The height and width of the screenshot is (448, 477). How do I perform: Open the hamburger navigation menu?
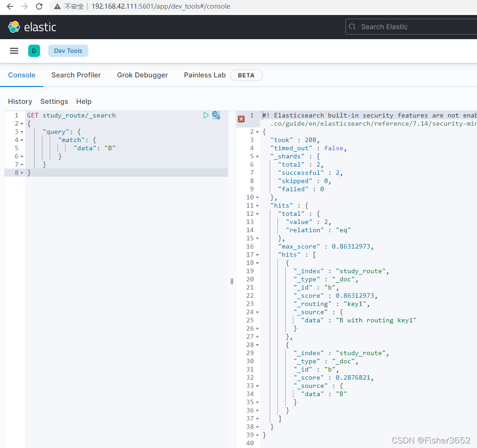pos(14,51)
